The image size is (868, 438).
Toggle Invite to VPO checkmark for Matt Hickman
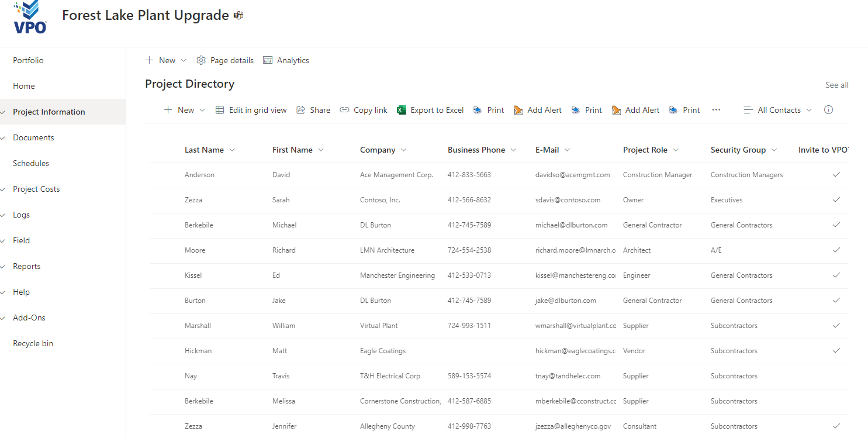tap(836, 350)
